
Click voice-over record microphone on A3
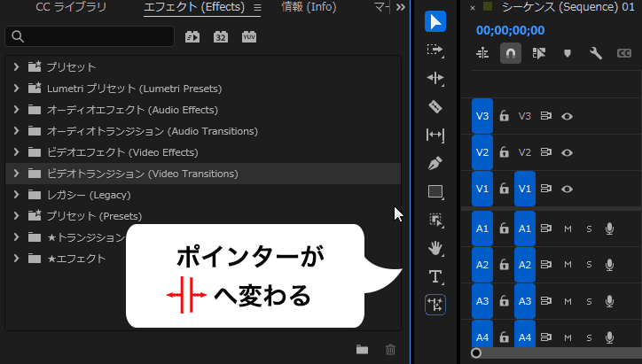[610, 301]
